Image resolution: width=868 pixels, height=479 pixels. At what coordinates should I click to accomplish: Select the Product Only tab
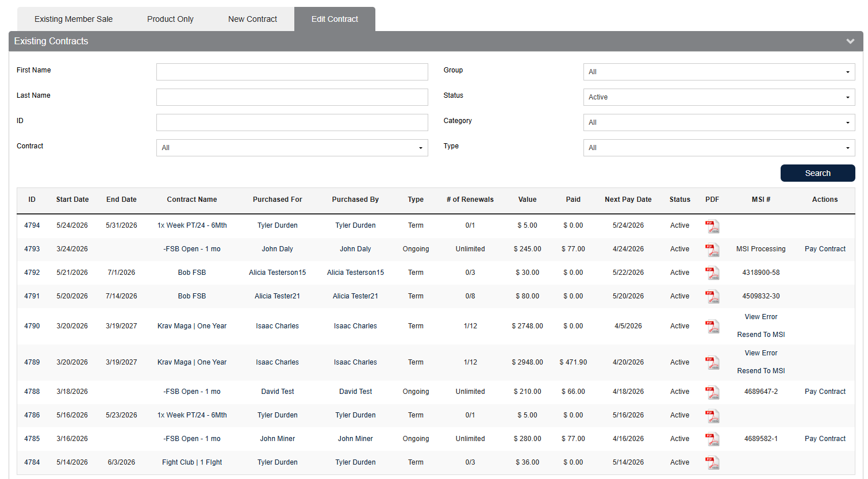point(170,19)
